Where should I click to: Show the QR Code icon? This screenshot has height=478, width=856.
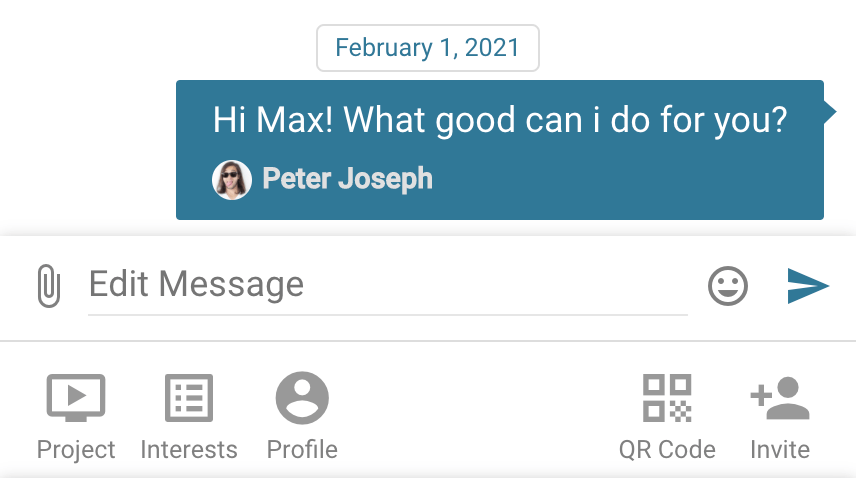coord(667,398)
